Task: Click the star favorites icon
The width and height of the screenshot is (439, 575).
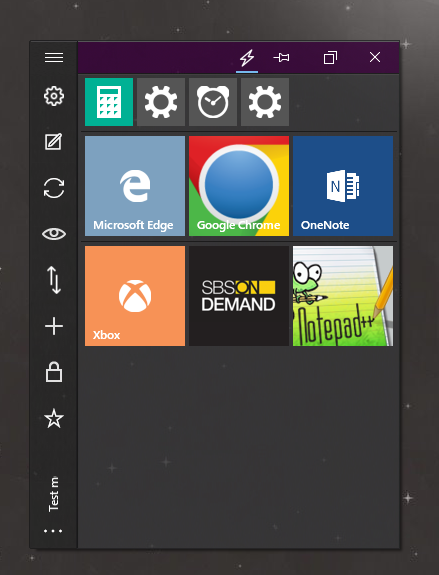Action: [x=54, y=418]
